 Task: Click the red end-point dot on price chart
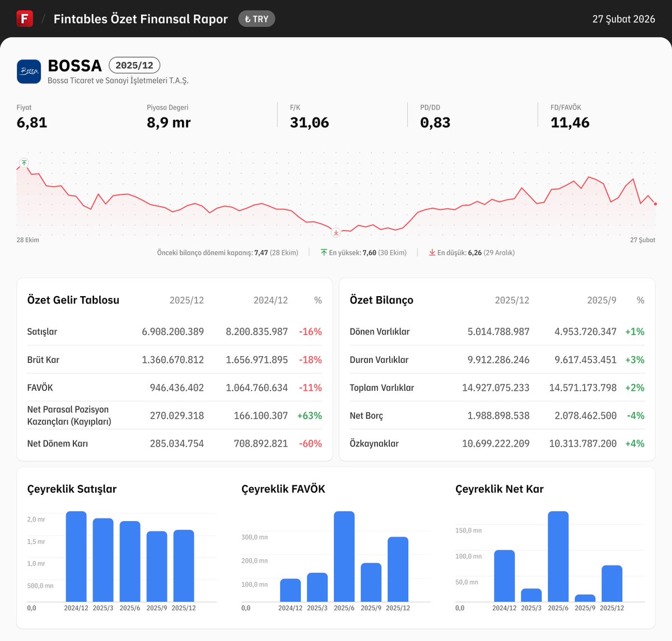(655, 204)
